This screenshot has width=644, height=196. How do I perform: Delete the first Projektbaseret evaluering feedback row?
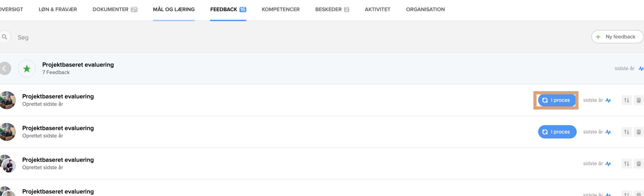point(639,100)
